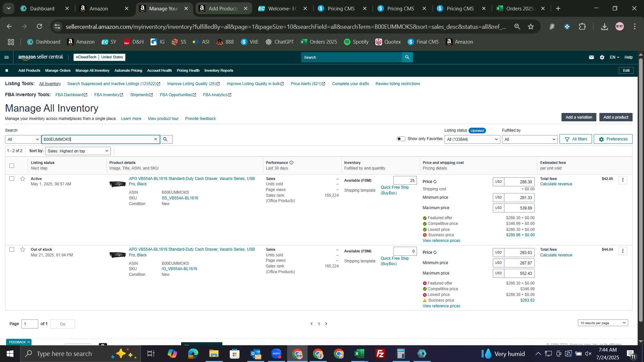Open the bookmarks apps grid icon
Image resolution: width=644 pixels, height=362 pixels.
click(11, 42)
